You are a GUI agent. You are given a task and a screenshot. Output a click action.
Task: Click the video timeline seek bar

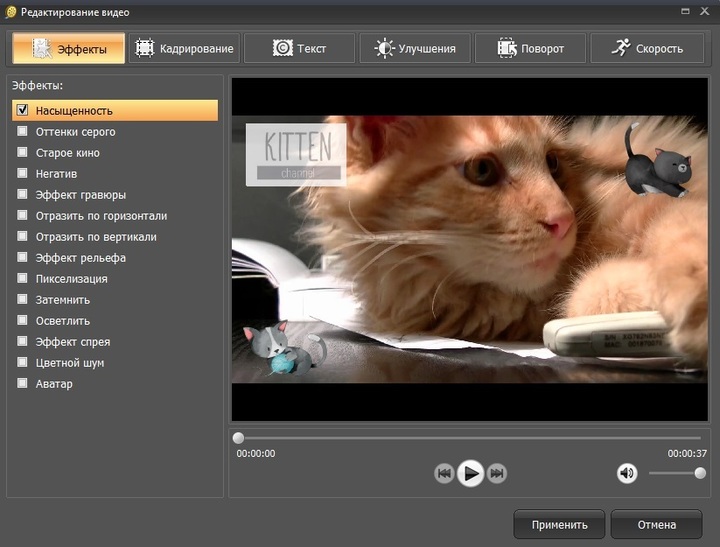[x=470, y=438]
